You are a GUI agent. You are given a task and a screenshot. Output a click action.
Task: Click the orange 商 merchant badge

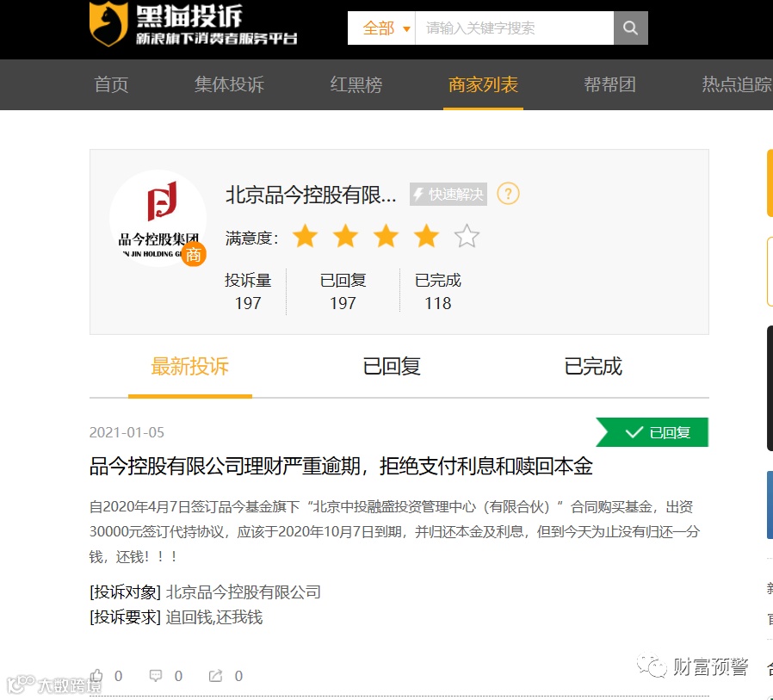click(193, 254)
